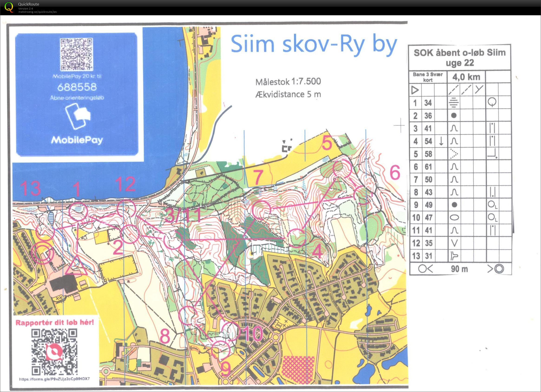
Task: Click control circle 4 on the map
Action: [x=296, y=238]
